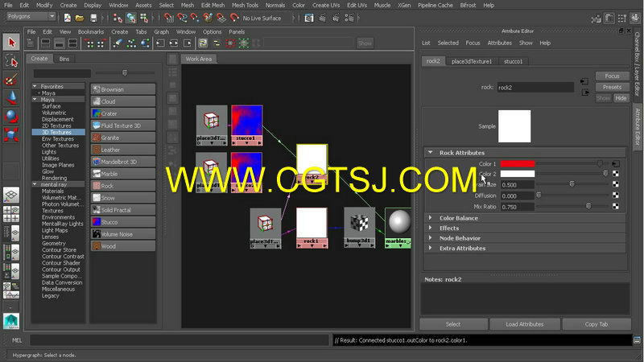This screenshot has height=362, width=644.
Task: Click Hypershade show top tabs only icon
Action: pos(46,43)
